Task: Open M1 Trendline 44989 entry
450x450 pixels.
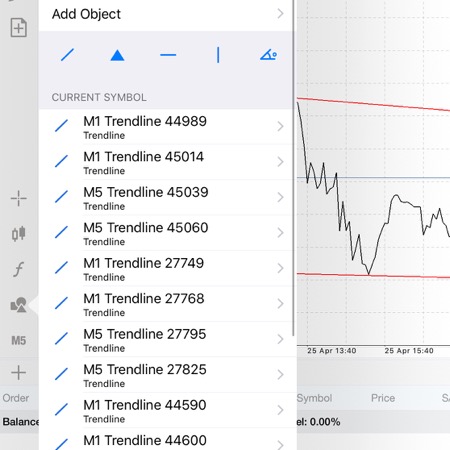Action: (168, 127)
